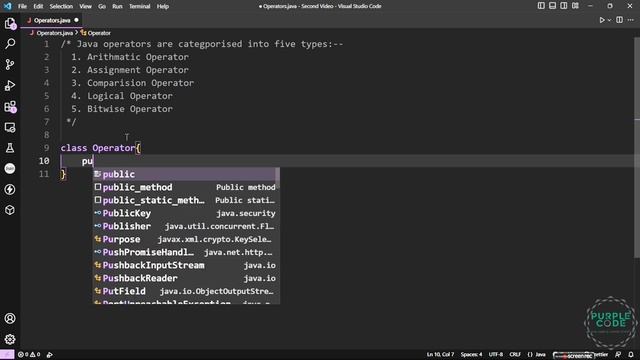The width and height of the screenshot is (640, 360).
Task: Open Customize Layout button
Action: (575, 6)
